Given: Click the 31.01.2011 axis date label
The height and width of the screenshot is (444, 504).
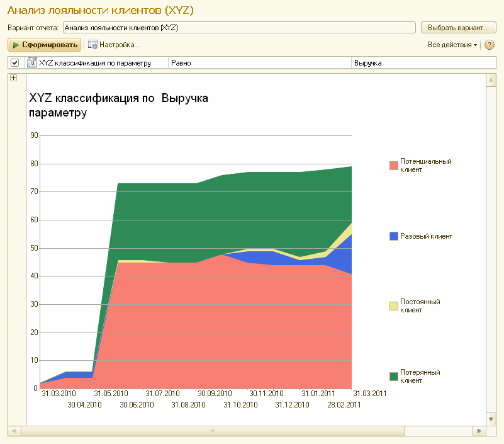Looking at the screenshot, I should [318, 394].
